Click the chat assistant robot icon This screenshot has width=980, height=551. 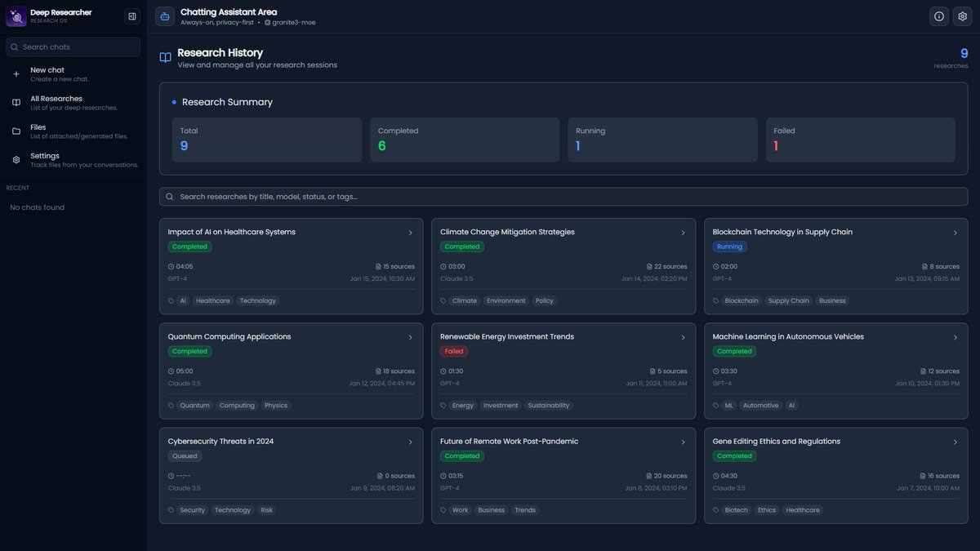click(x=165, y=16)
